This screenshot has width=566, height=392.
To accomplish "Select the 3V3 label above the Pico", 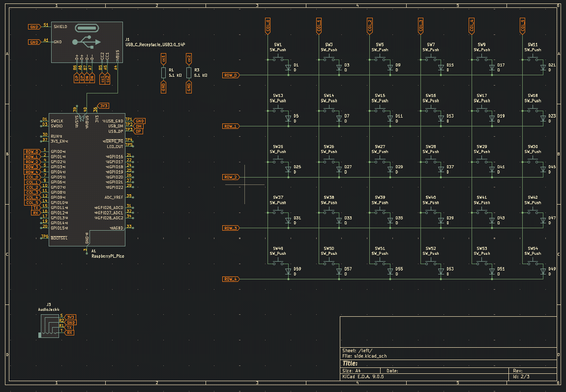I will pos(103,106).
